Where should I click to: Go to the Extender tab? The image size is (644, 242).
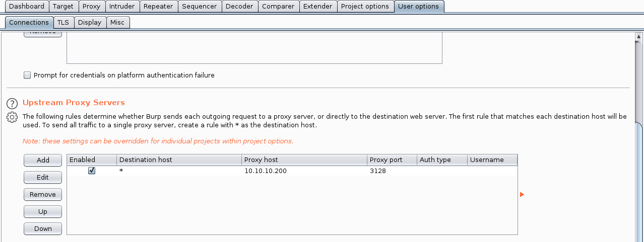click(317, 7)
